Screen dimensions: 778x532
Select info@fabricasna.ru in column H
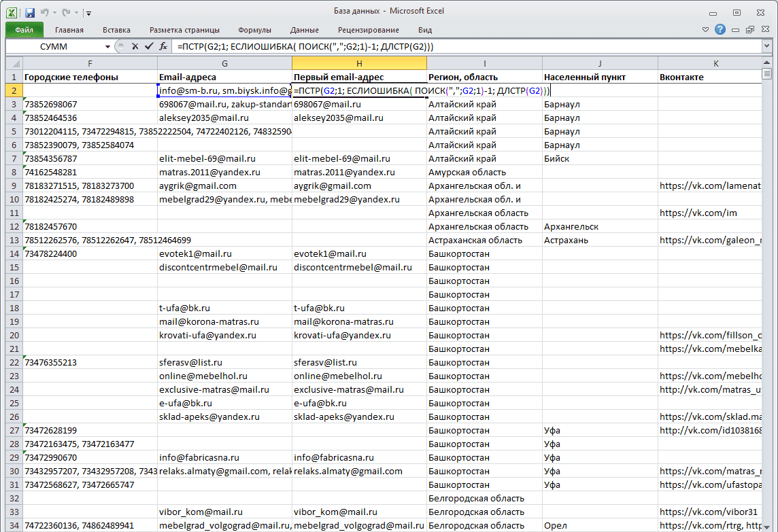coord(359,458)
